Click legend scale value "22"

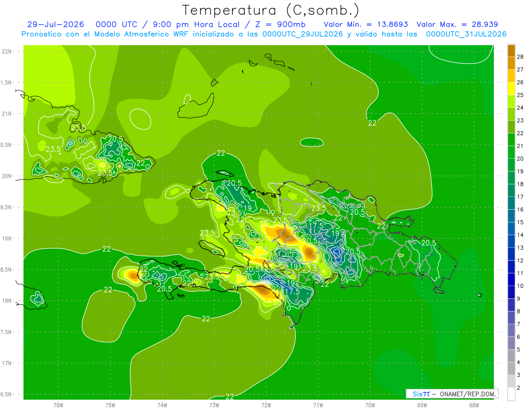click(520, 133)
